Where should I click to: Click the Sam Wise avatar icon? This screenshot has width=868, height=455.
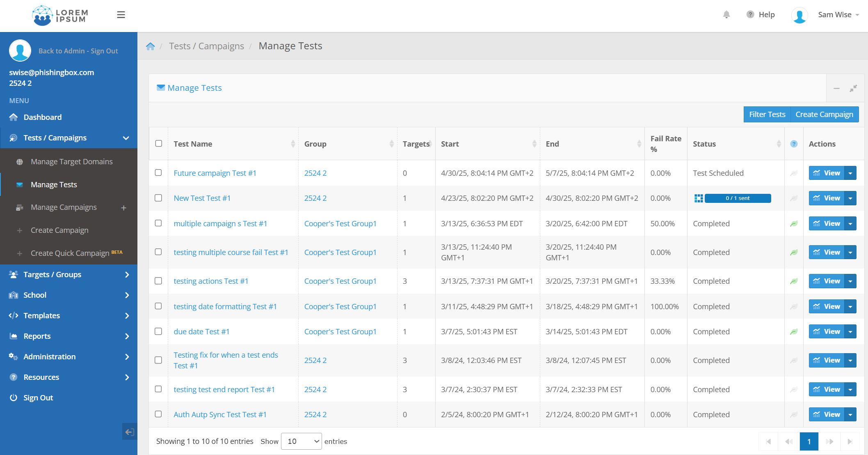799,15
